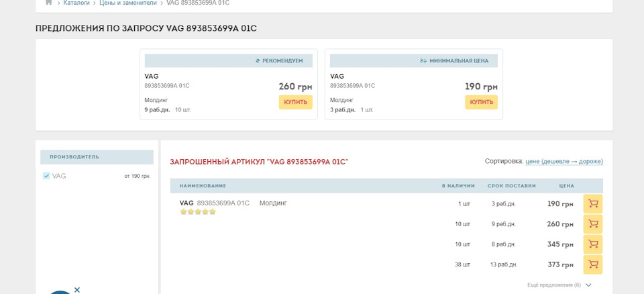Go to home via breadcrumb house icon

click(49, 3)
